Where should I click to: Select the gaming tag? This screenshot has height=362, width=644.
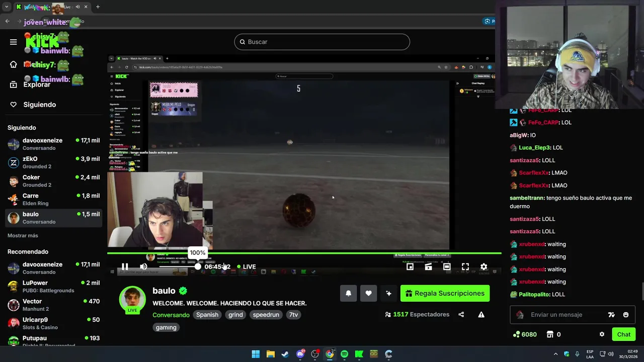coord(166,327)
